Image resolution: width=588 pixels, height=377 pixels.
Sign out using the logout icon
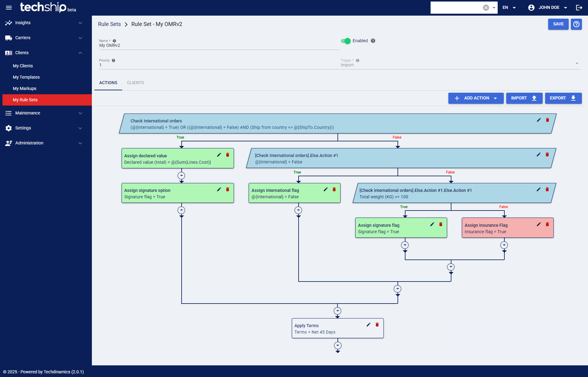[x=579, y=7]
